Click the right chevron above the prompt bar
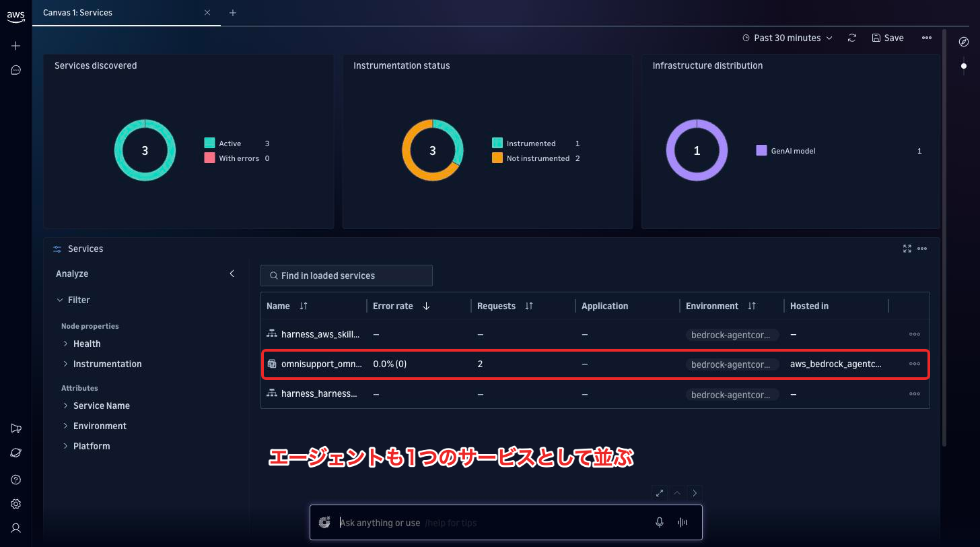980x547 pixels. point(695,493)
